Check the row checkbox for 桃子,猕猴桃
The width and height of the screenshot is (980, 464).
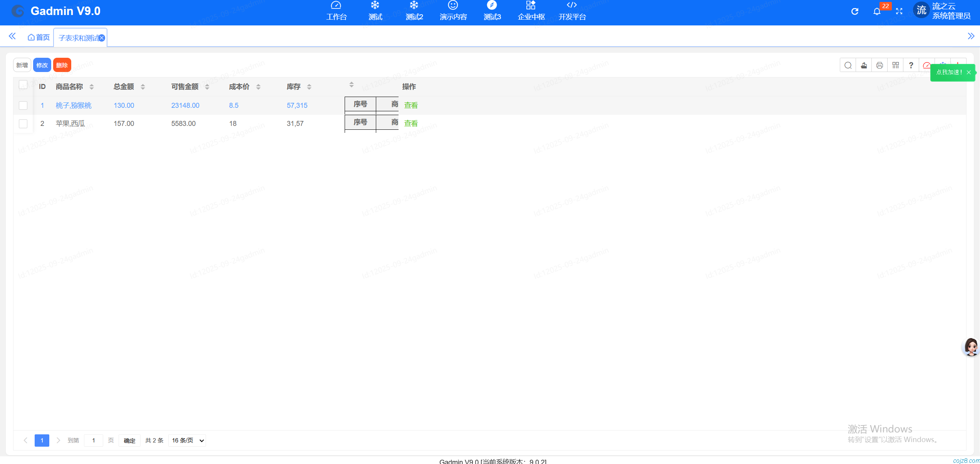[x=23, y=106]
